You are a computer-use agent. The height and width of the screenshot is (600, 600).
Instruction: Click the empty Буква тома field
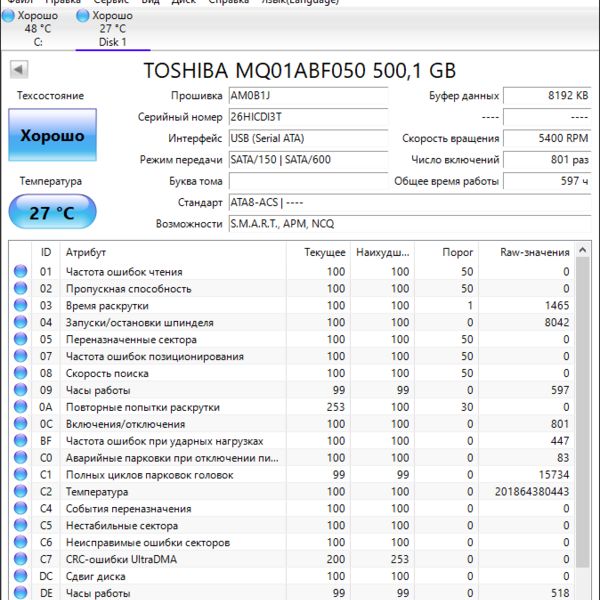tap(308, 181)
